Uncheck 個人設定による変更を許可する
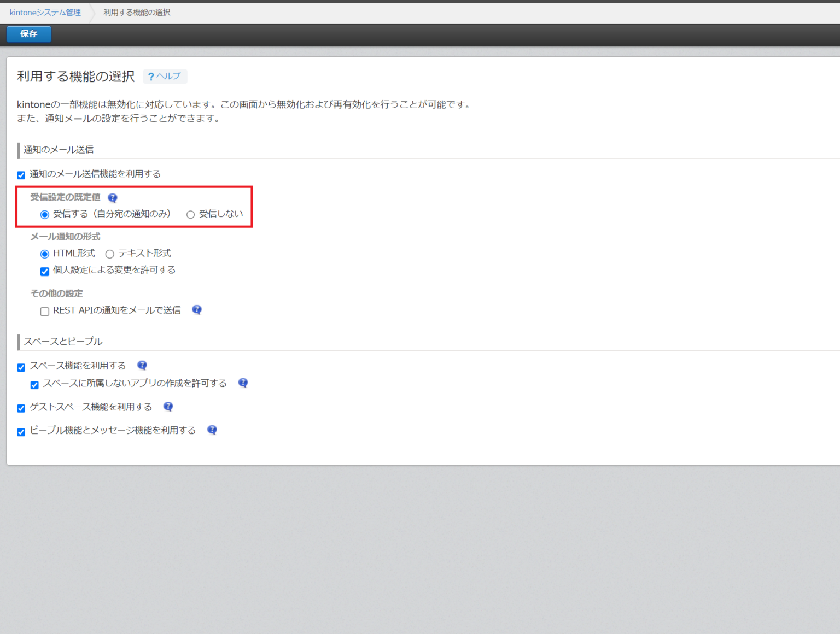 [45, 271]
